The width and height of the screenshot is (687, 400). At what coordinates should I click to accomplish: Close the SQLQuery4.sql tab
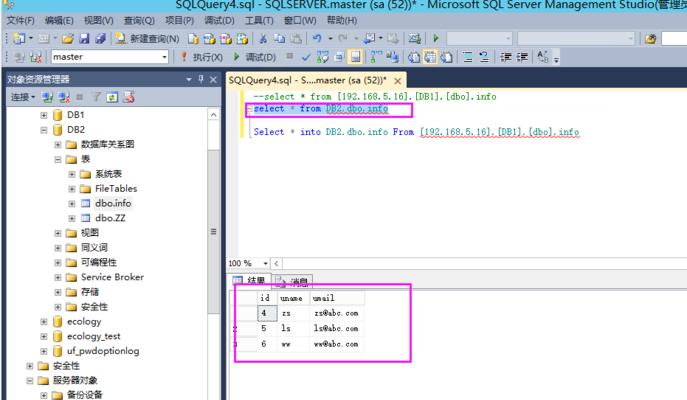click(x=397, y=81)
